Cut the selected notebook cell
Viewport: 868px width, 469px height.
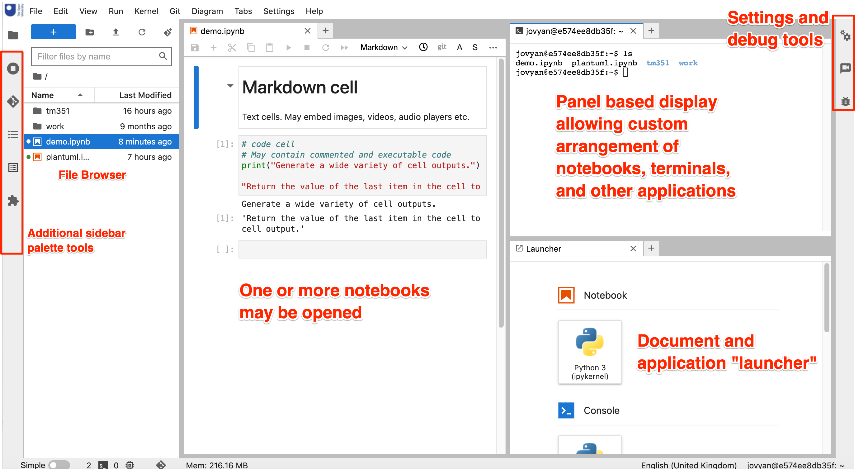[x=232, y=48]
